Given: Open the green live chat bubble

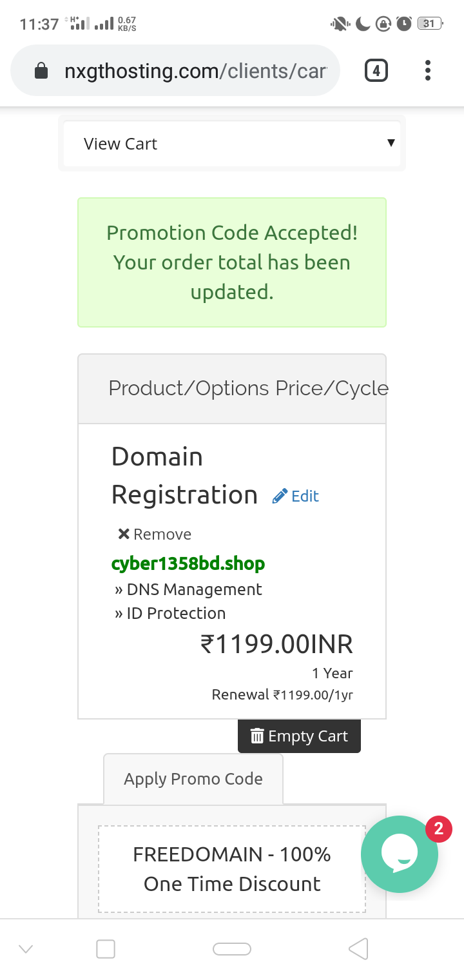Looking at the screenshot, I should pyautogui.click(x=400, y=854).
